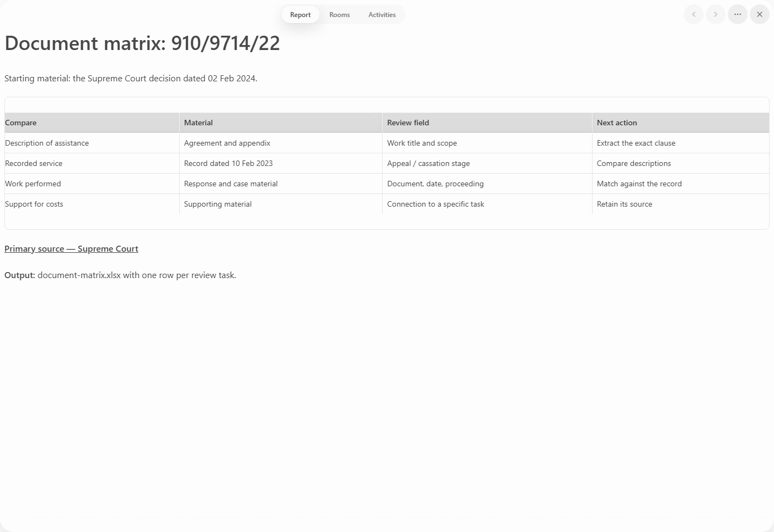The image size is (774, 532).
Task: Click the 'Match against the record' cell
Action: click(681, 184)
